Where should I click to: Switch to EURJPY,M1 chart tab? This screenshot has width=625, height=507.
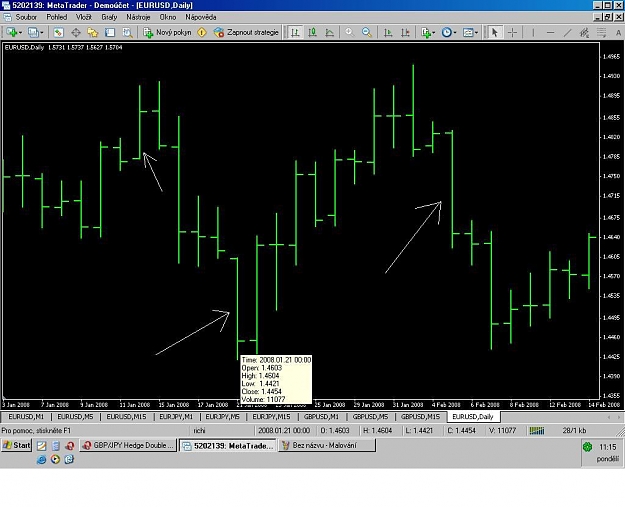click(176, 417)
